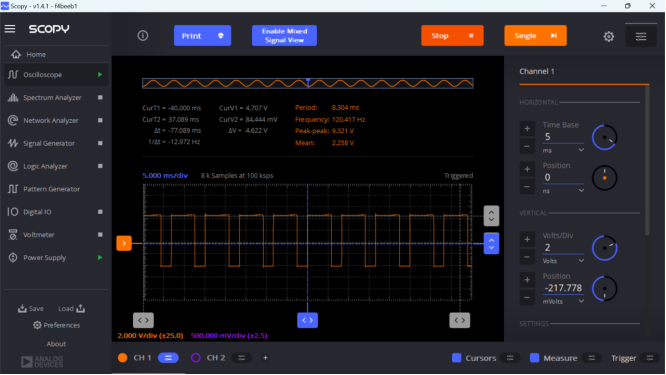Enable the CH 2 channel circle
This screenshot has width=666, height=375.
[x=196, y=358]
